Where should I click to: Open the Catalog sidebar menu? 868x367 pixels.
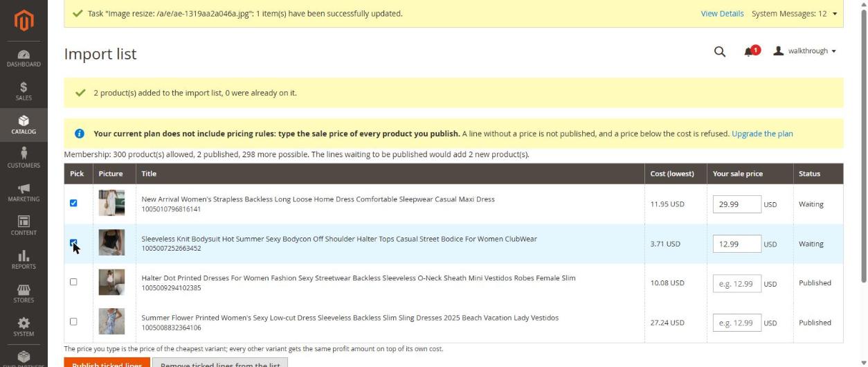point(24,125)
